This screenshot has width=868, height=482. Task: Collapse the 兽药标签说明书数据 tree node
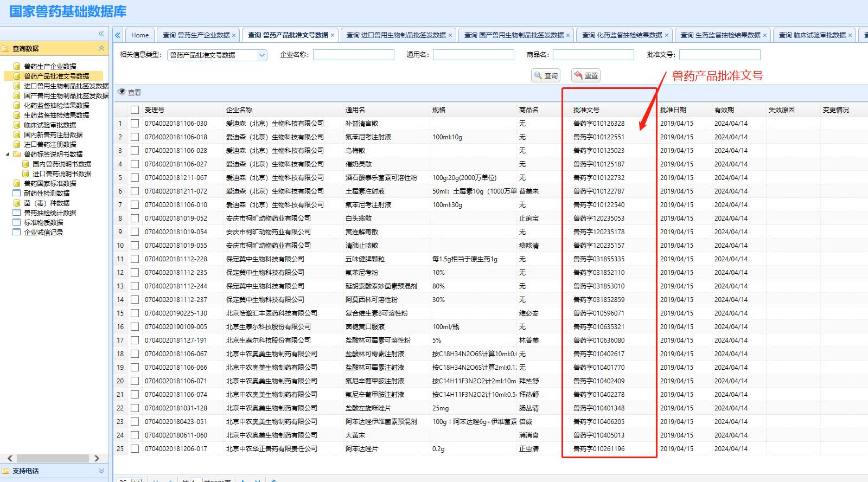(8, 154)
